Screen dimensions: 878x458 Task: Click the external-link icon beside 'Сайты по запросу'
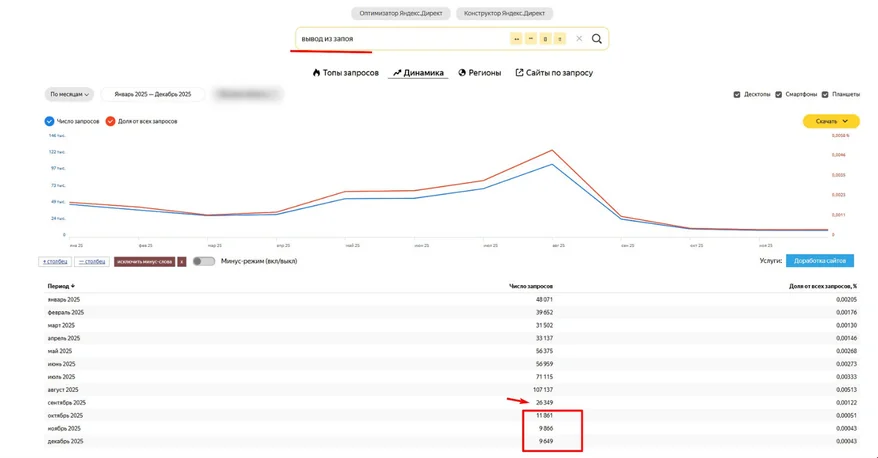(519, 73)
